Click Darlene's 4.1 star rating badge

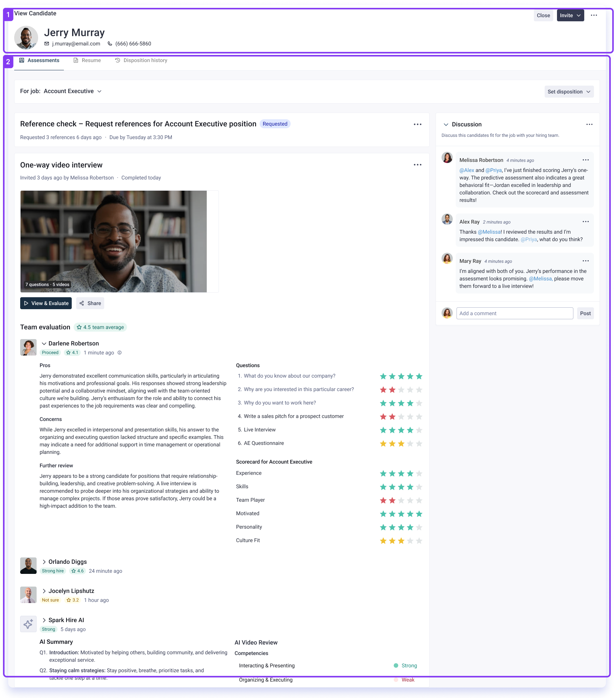tap(72, 353)
